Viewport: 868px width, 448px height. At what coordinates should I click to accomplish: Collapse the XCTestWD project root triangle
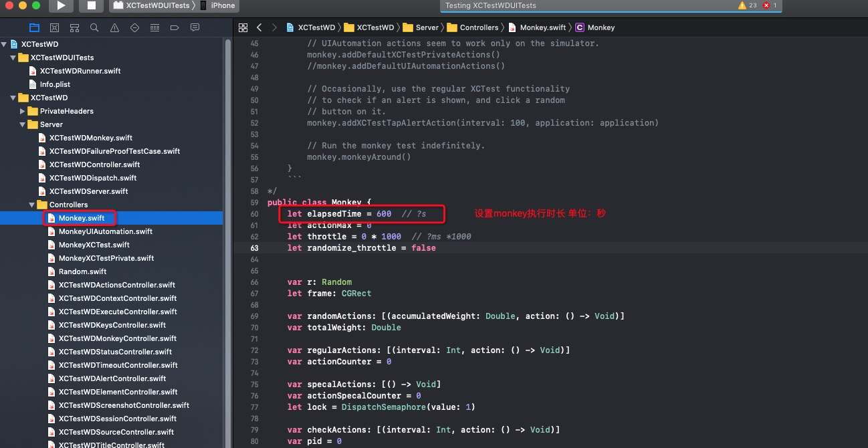pyautogui.click(x=4, y=44)
